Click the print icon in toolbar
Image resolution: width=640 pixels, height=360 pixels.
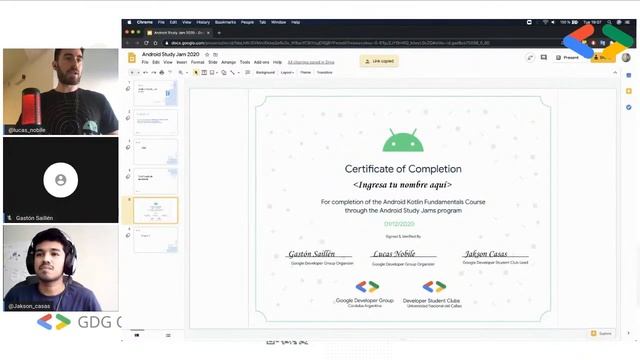tap(162, 72)
